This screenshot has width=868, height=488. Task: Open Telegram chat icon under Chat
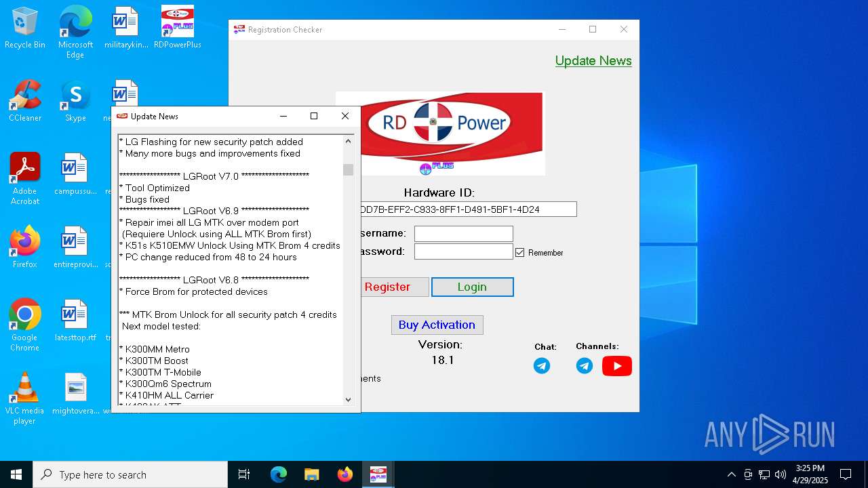pos(542,366)
